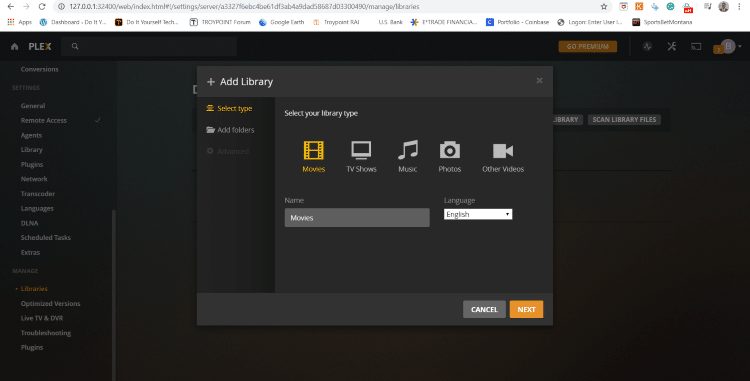Reload the page with browser refresh
The image size is (750, 381).
tap(42, 7)
